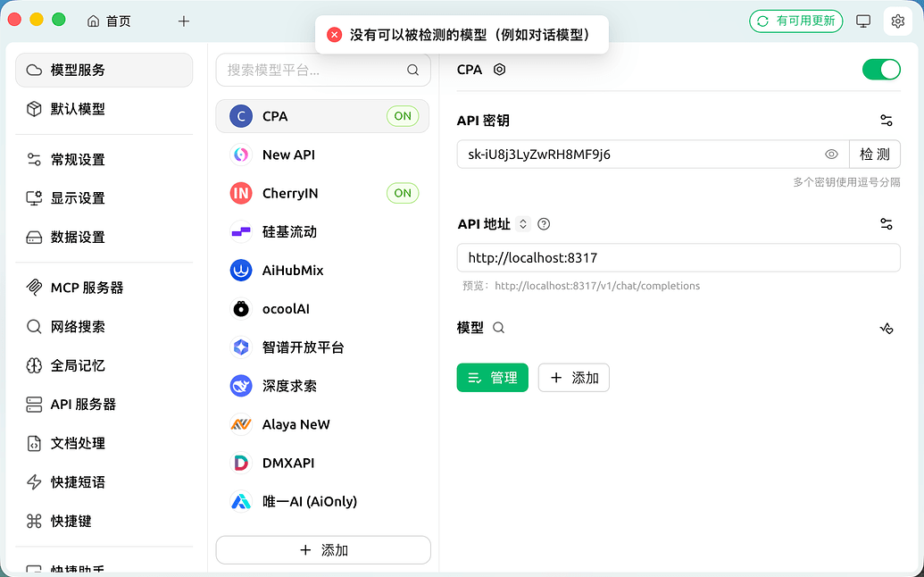
Task: Select 智谱开放平台 provider logo
Action: [x=241, y=347]
